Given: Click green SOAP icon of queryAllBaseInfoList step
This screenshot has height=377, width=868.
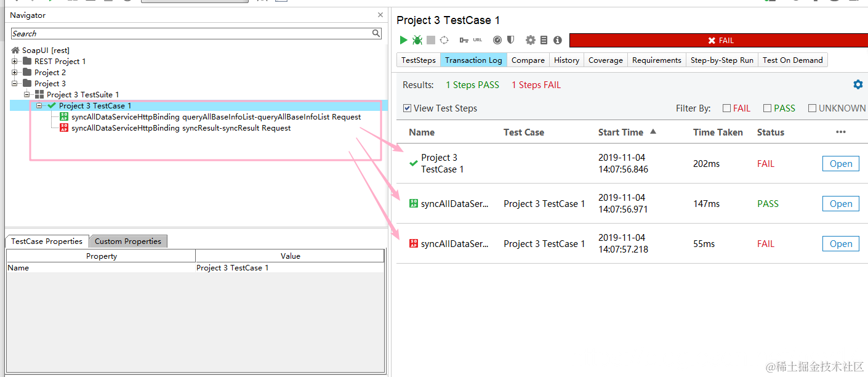Looking at the screenshot, I should (x=64, y=116).
